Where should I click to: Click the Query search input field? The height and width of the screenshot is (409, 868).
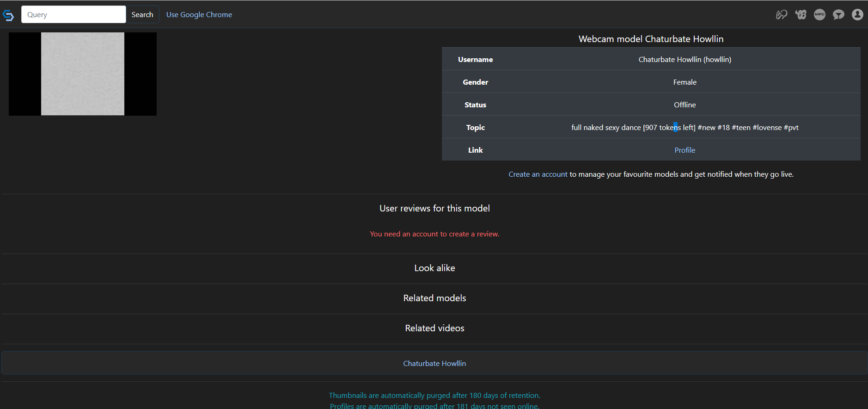(73, 14)
